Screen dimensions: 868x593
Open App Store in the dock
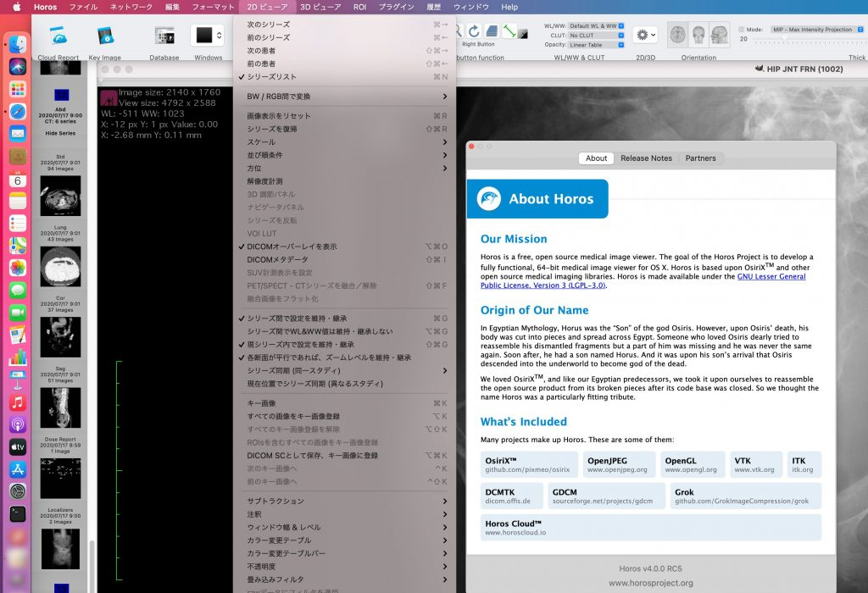click(18, 469)
